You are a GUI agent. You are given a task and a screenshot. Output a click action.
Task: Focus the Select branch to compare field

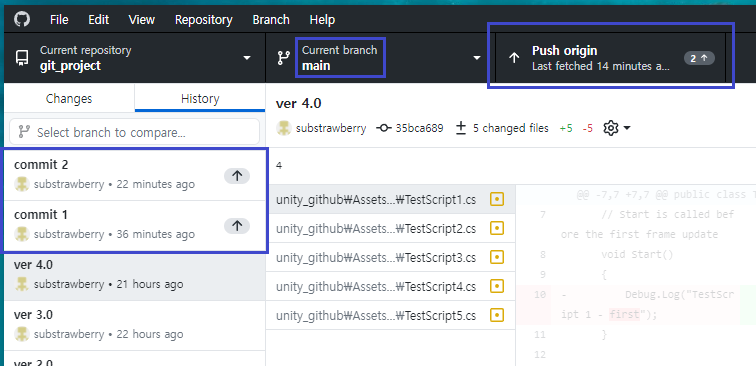[135, 132]
